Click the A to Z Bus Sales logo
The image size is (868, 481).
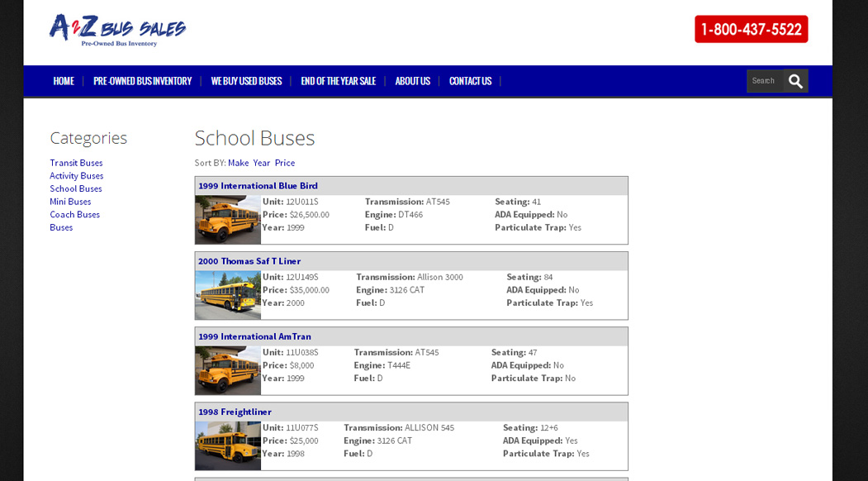tap(117, 31)
